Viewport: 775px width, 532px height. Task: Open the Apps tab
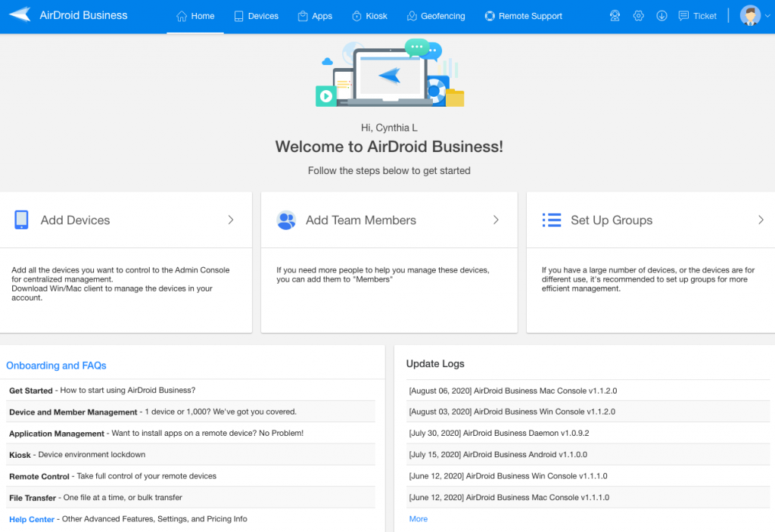[x=315, y=17]
